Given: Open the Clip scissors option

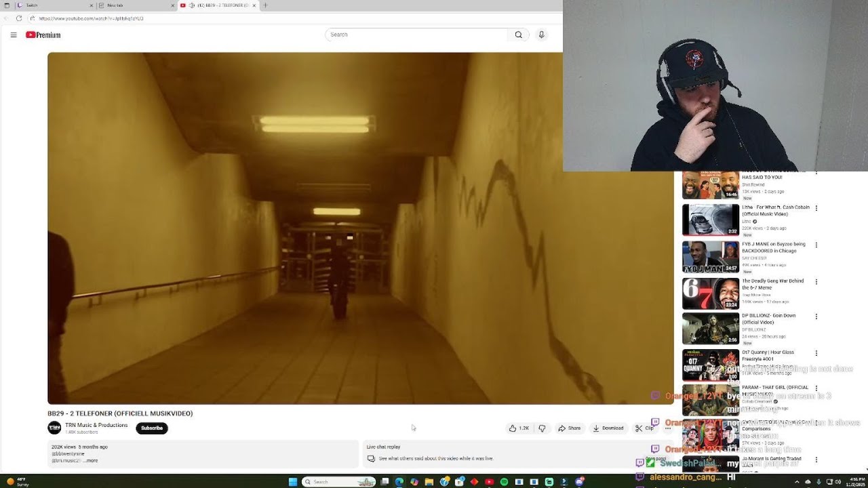Looking at the screenshot, I should (644, 428).
